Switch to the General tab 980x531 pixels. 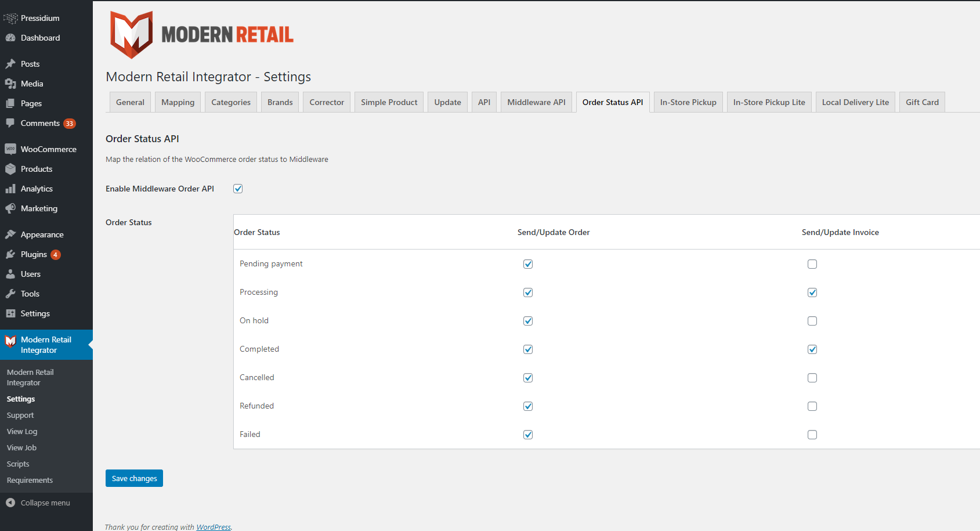coord(130,102)
